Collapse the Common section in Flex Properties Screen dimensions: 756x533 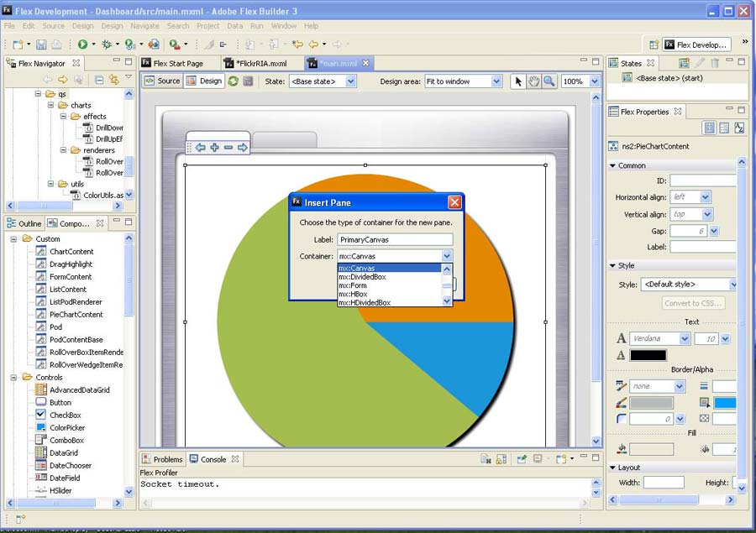point(613,166)
